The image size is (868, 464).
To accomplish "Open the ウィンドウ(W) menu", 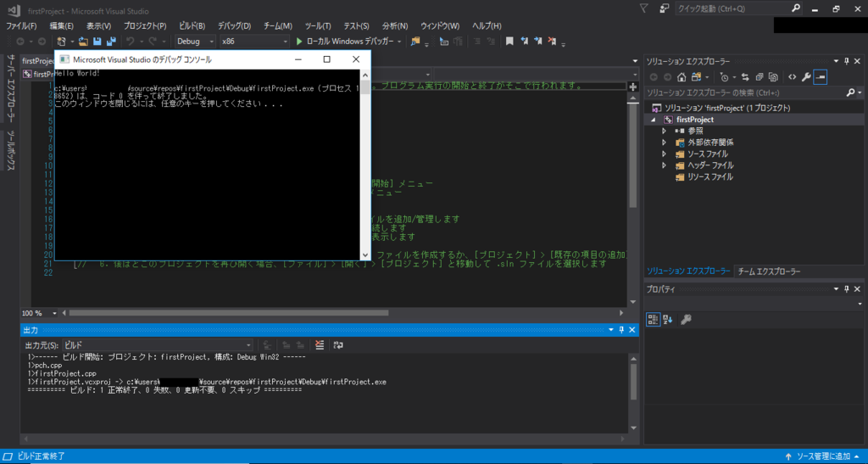I will (x=440, y=26).
